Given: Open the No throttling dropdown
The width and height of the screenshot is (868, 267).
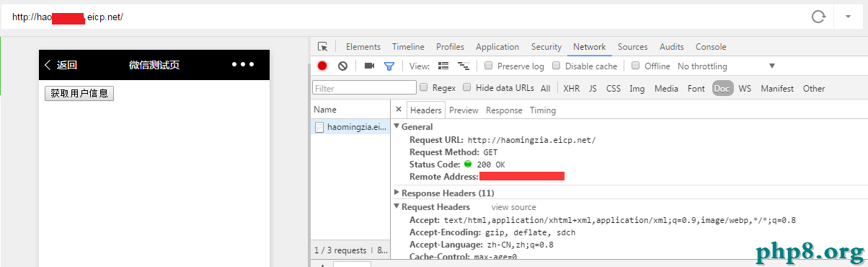Looking at the screenshot, I should pos(726,66).
